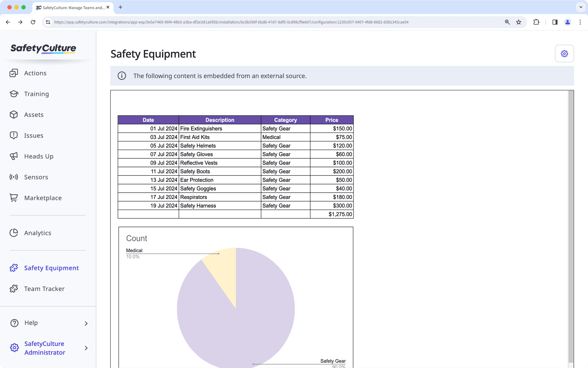588x368 pixels.
Task: Open the browser extensions puzzle icon
Action: click(536, 22)
